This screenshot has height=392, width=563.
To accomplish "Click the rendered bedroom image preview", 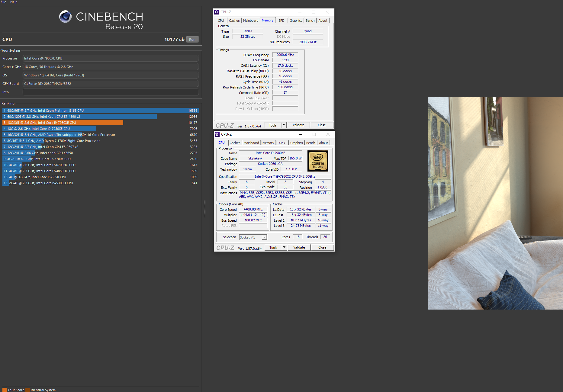I will [495, 203].
